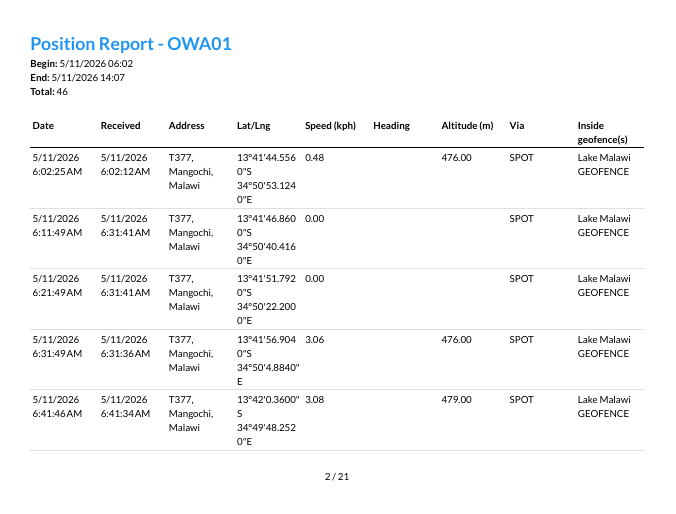Click the speed value 3.06

point(314,339)
